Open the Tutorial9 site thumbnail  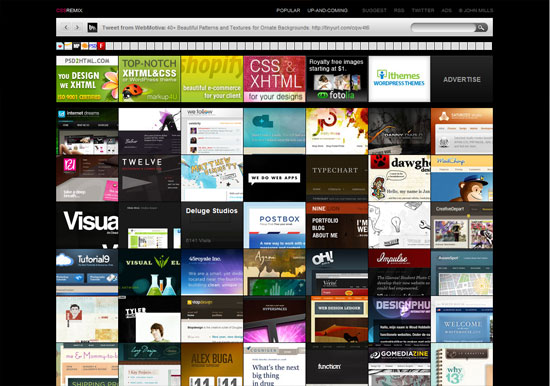pyautogui.click(x=87, y=272)
